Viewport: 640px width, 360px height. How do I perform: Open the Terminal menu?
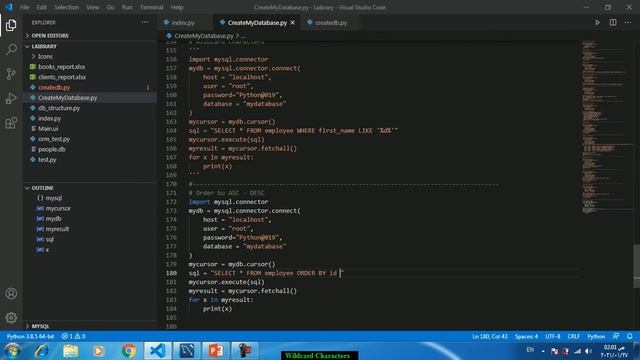pyautogui.click(x=151, y=7)
